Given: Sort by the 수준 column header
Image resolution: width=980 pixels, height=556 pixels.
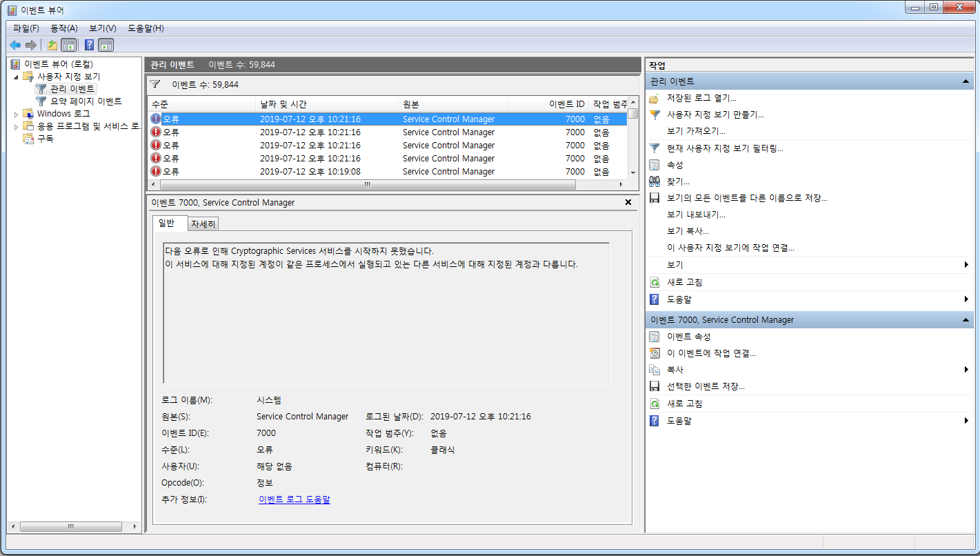Looking at the screenshot, I should click(201, 104).
